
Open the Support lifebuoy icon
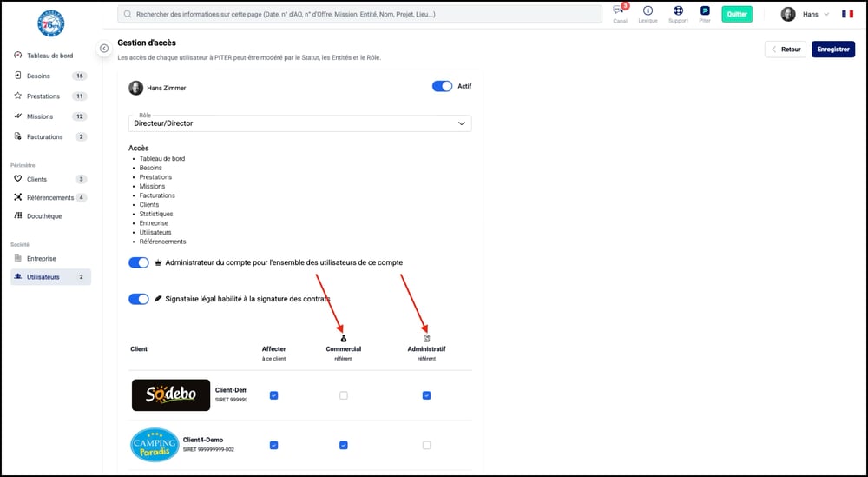point(678,11)
